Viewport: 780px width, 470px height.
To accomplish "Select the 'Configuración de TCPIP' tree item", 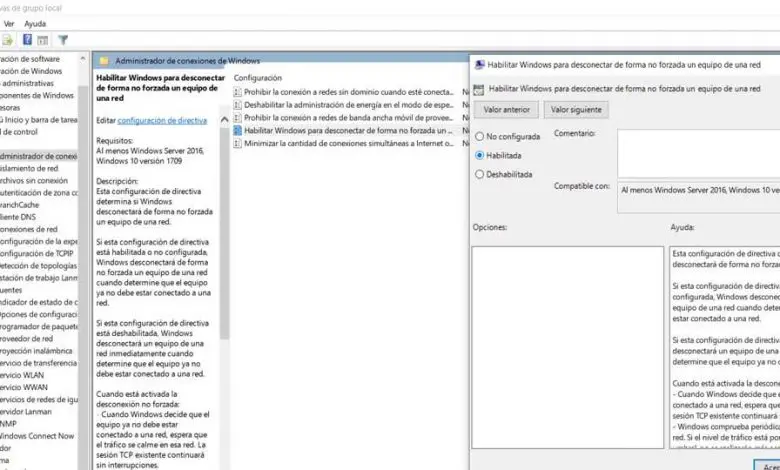I will click(x=37, y=254).
